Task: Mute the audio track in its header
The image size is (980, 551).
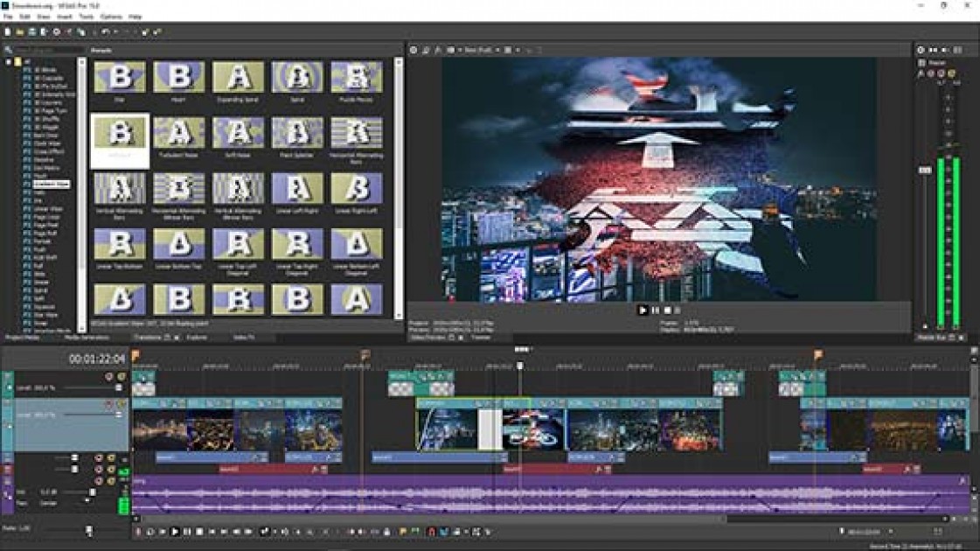Action: (98, 470)
